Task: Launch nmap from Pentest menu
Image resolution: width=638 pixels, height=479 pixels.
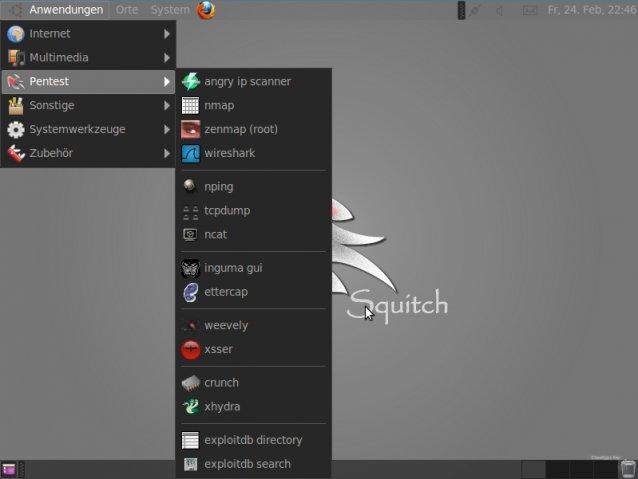Action: [x=253, y=105]
